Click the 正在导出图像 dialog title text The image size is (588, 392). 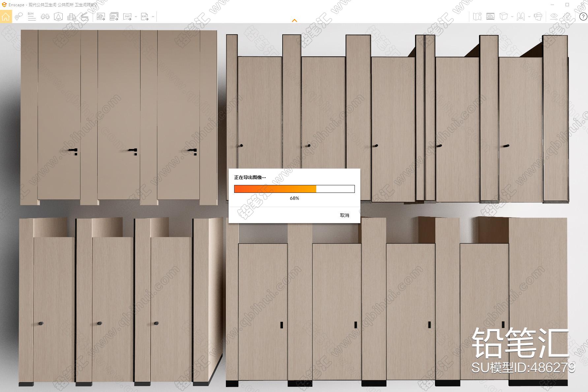(250, 177)
